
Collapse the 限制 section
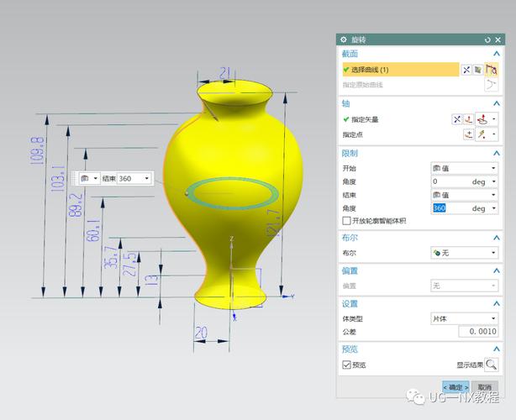tap(495, 153)
